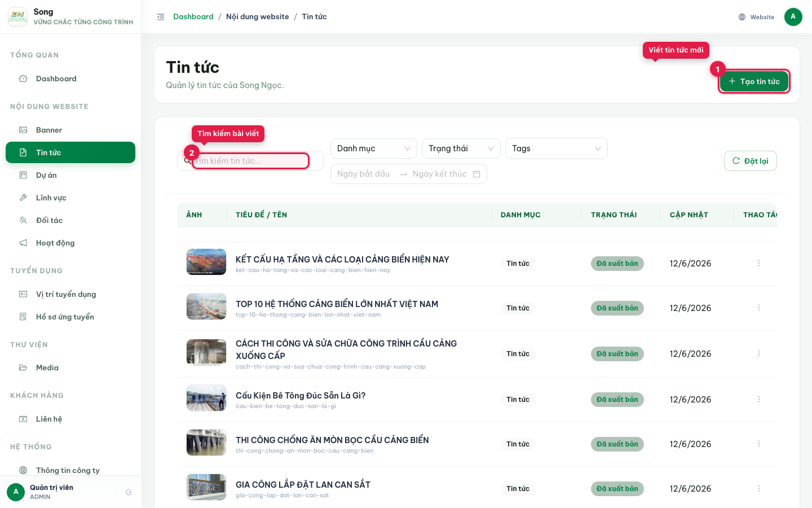This screenshot has width=812, height=508.
Task: Click the globe icon next to Website
Action: tap(742, 17)
